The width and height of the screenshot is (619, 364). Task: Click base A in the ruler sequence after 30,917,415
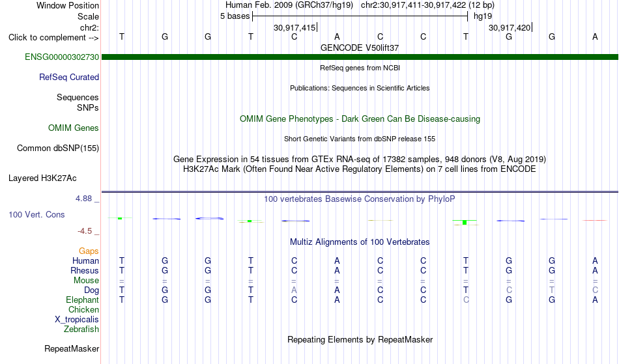(x=337, y=36)
